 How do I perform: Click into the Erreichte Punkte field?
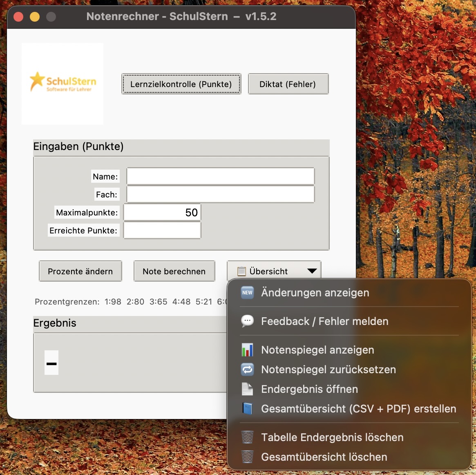(162, 231)
